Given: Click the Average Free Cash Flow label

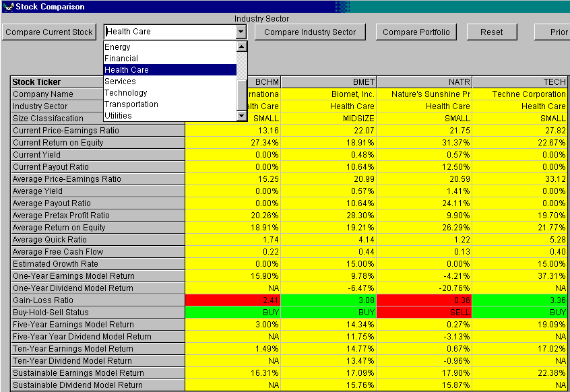Looking at the screenshot, I should pos(98,251).
